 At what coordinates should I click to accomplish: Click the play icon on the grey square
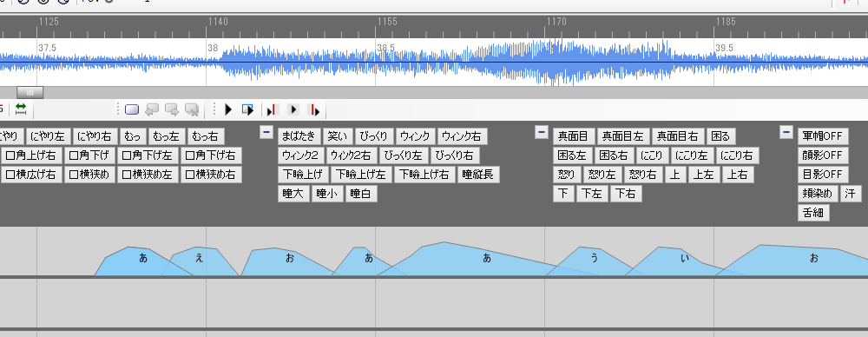[293, 109]
